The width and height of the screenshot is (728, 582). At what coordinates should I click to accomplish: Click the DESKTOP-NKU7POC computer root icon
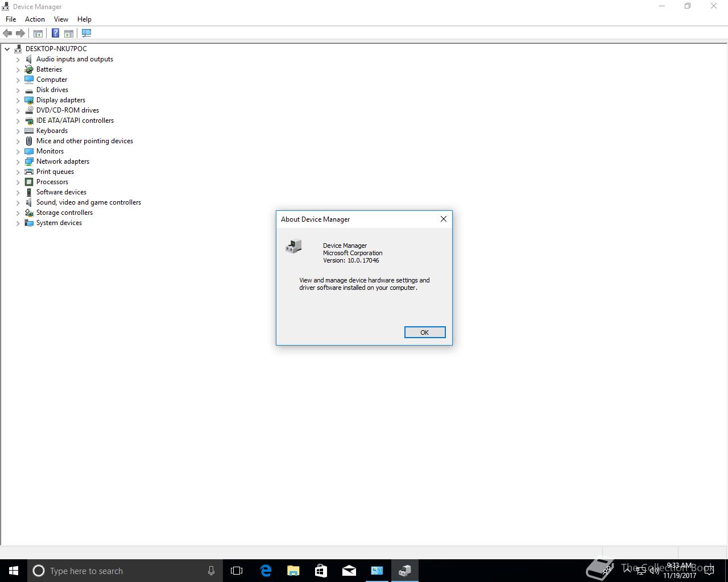click(x=18, y=49)
